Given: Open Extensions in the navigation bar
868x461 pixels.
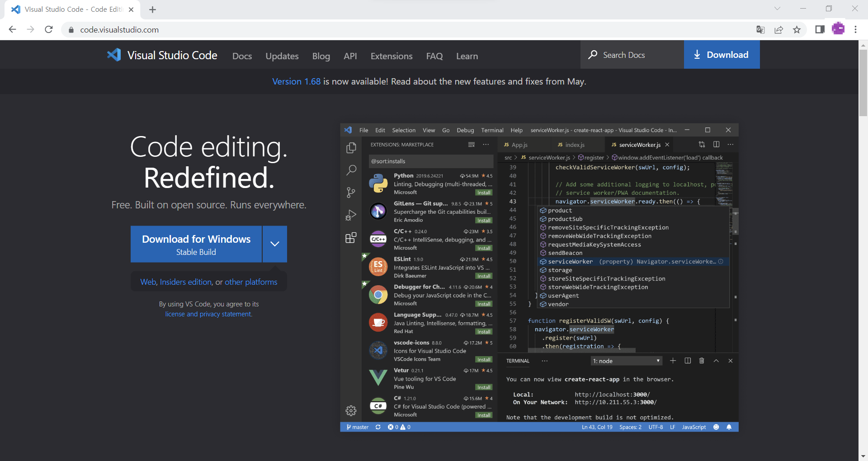Looking at the screenshot, I should 392,56.
